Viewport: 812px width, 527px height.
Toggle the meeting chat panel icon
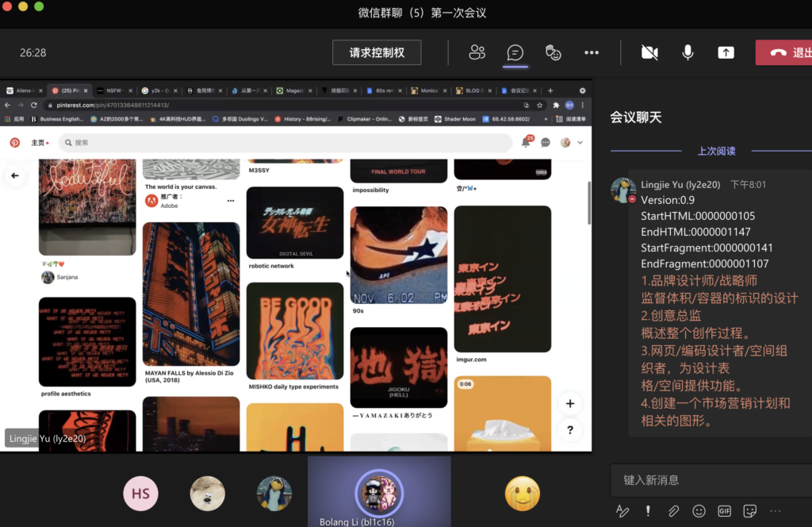tap(515, 52)
